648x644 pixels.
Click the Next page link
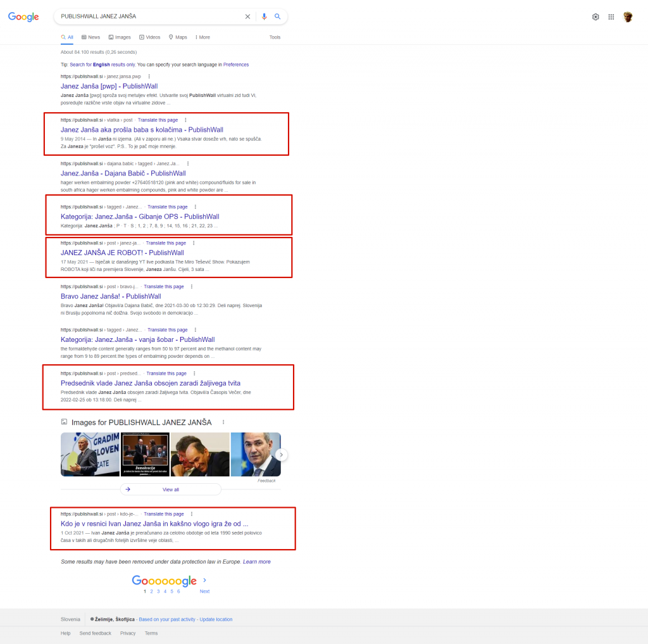click(204, 591)
